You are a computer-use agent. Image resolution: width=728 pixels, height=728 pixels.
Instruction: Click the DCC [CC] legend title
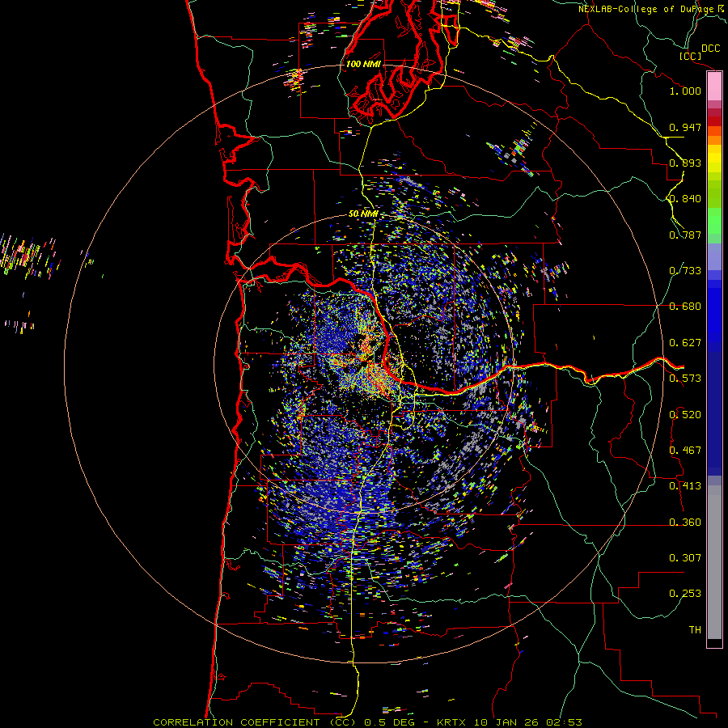click(700, 52)
